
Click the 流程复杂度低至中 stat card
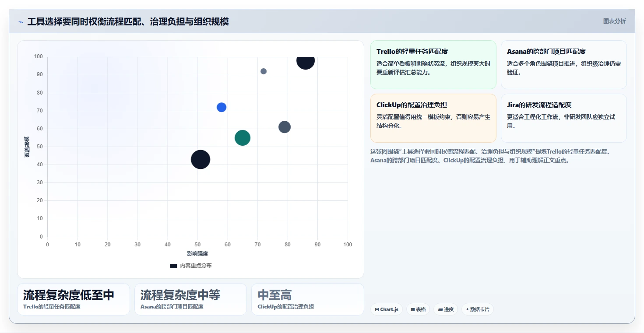tap(74, 299)
